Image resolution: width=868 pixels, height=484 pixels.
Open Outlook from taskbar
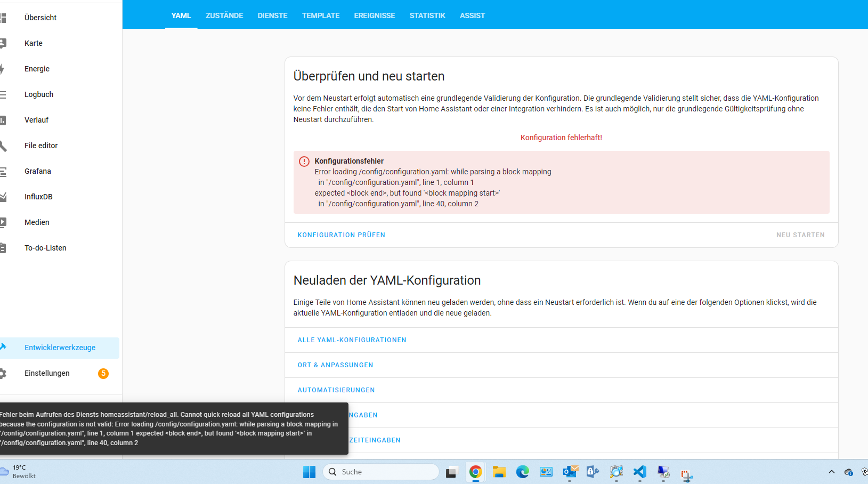pyautogui.click(x=570, y=472)
